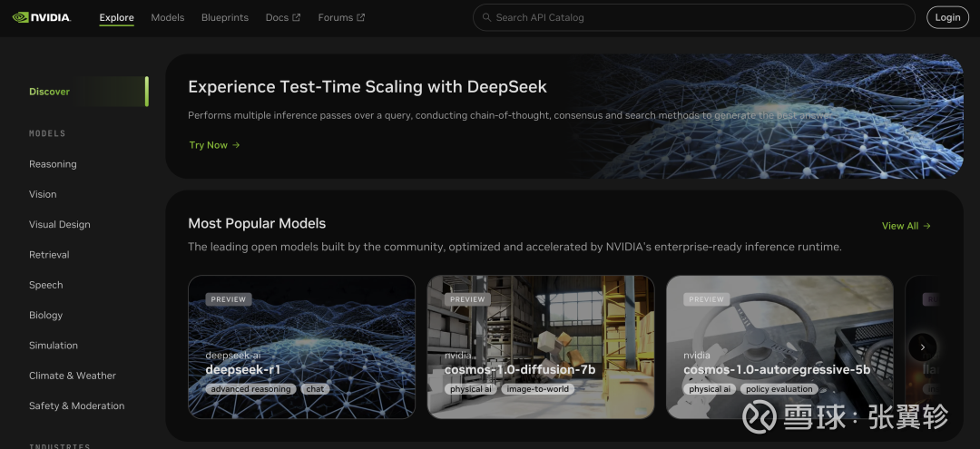Click the advanced reasoning tag
The width and height of the screenshot is (980, 449).
pos(250,389)
